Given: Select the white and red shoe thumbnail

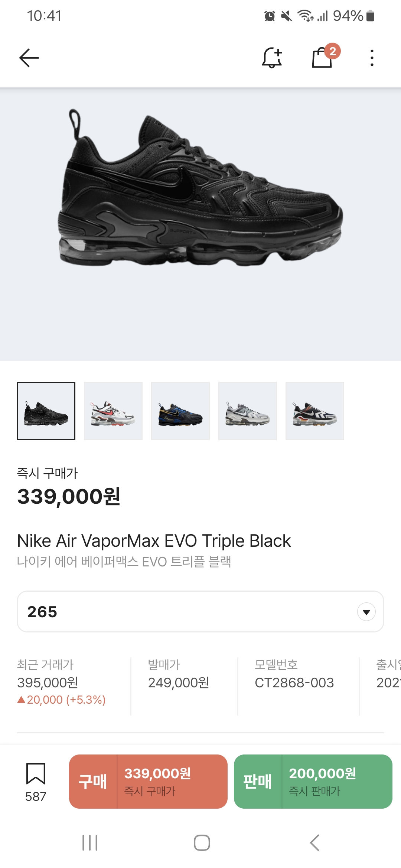Looking at the screenshot, I should (x=113, y=411).
